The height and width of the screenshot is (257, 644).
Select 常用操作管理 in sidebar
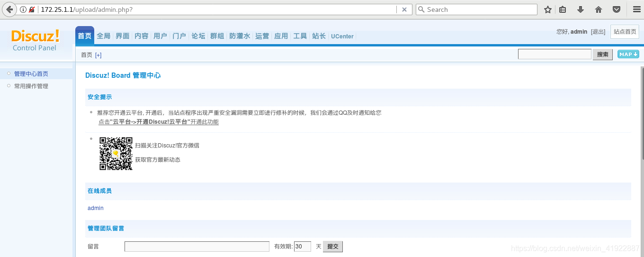coord(31,86)
